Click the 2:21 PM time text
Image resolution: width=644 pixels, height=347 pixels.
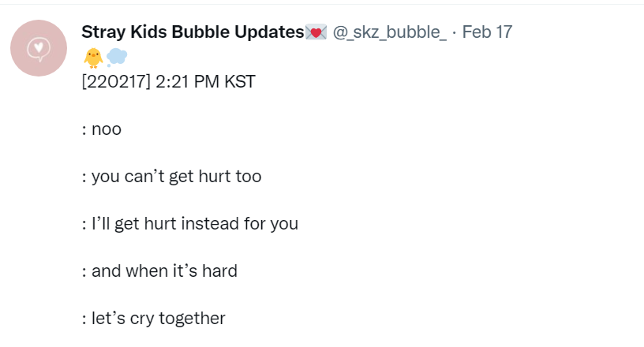187,81
